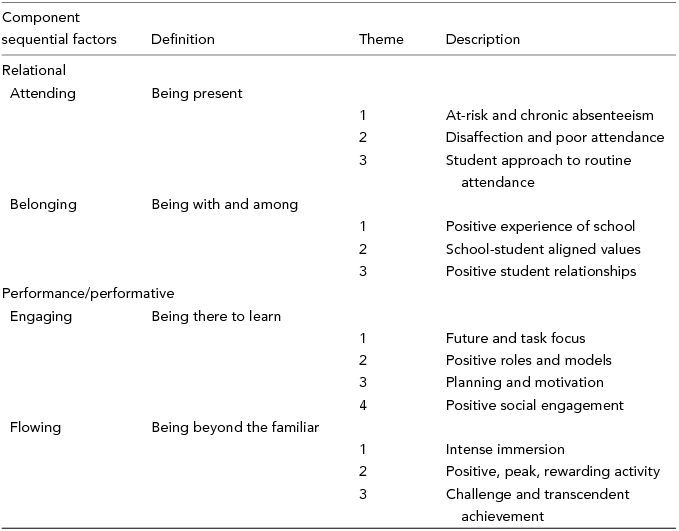Click the "Description" column header
This screenshot has width=679, height=531.
(483, 40)
